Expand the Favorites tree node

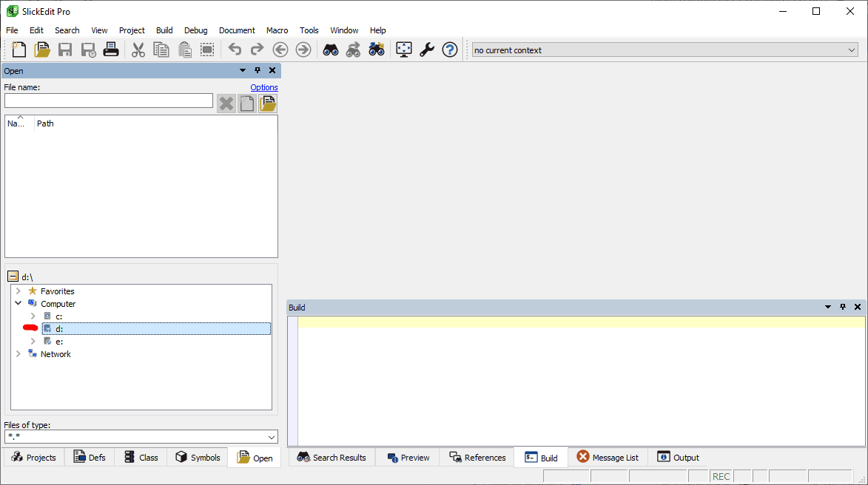click(x=18, y=291)
